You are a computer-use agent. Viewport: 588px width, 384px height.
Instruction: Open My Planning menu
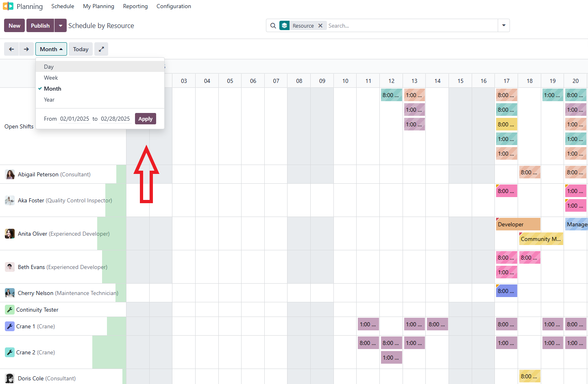coord(98,6)
